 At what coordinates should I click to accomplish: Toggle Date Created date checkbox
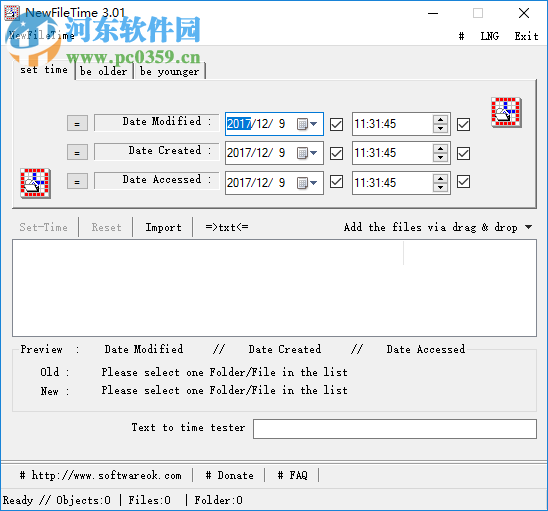click(x=336, y=153)
